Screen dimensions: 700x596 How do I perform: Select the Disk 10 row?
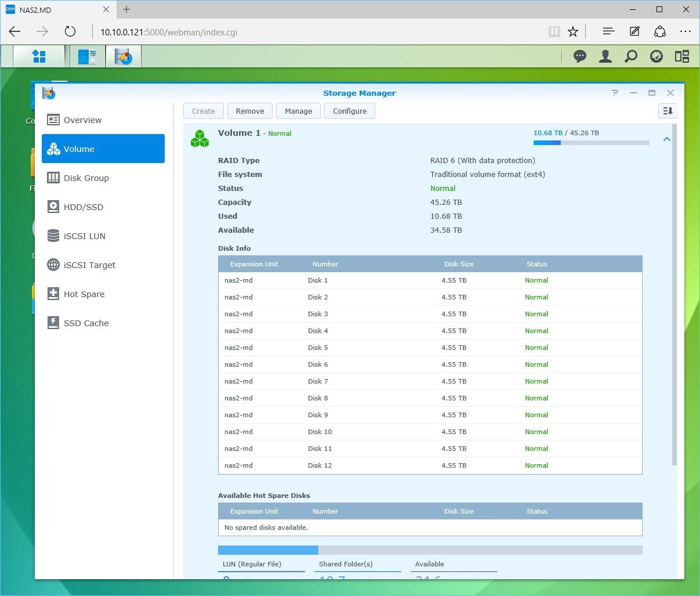[430, 432]
